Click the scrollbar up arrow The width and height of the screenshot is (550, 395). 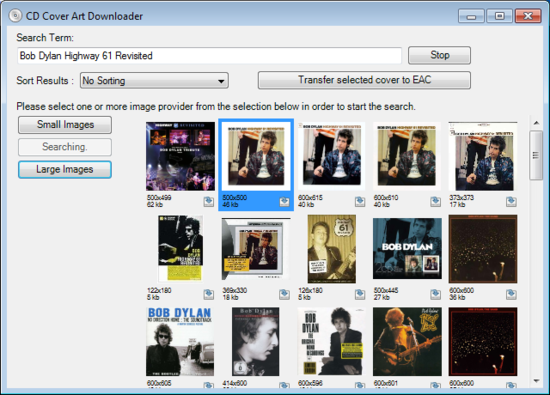pos(536,123)
